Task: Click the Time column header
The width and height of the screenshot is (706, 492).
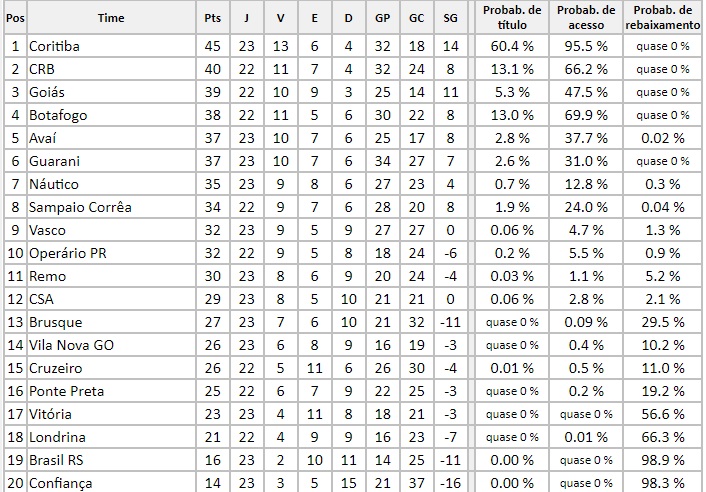Action: pos(111,18)
